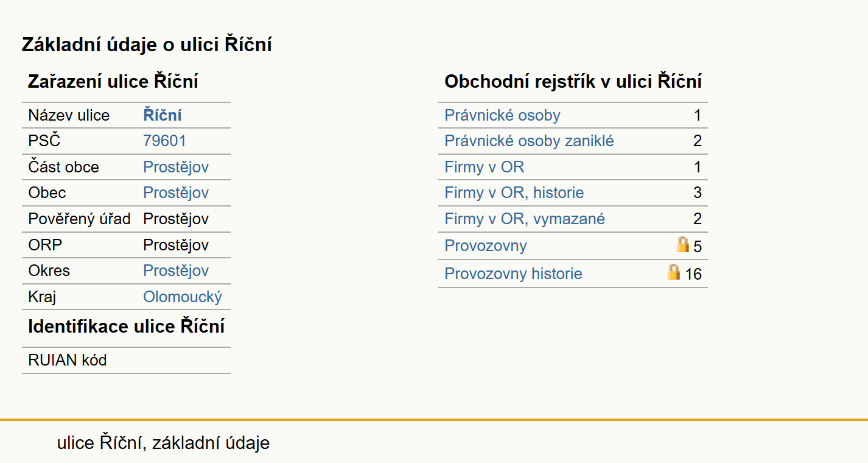Open postal code 79601 link
The width and height of the screenshot is (868, 463).
[x=164, y=141]
